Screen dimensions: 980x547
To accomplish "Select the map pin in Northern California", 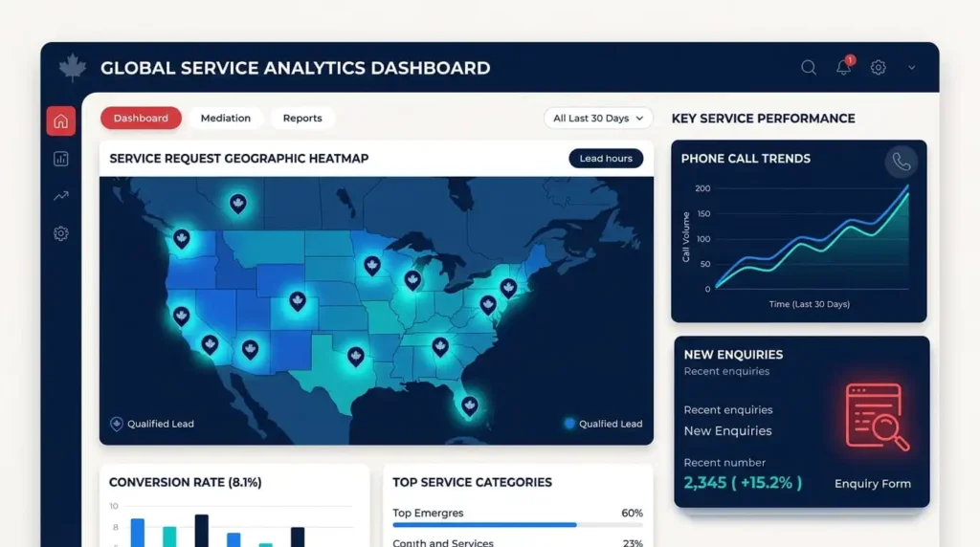I will [x=181, y=316].
